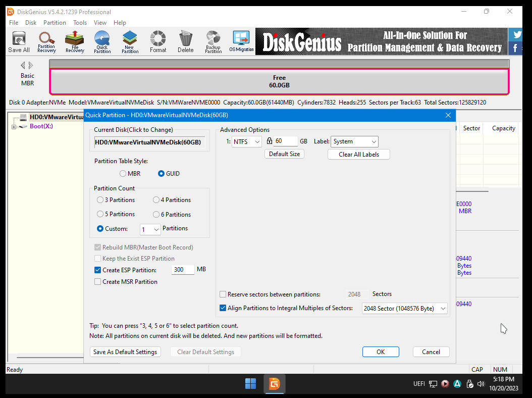Screen dimensions: 532x398
Task: Click the lock-shield tray icon
Action: 470,384
